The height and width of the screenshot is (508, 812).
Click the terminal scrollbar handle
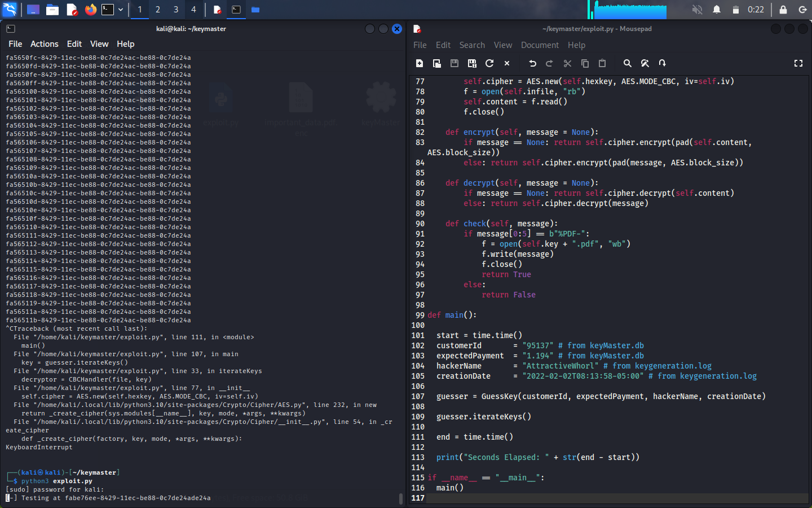coord(401,498)
